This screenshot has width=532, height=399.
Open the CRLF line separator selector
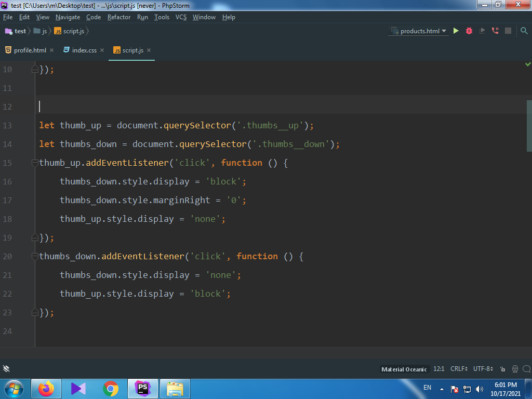(459, 369)
